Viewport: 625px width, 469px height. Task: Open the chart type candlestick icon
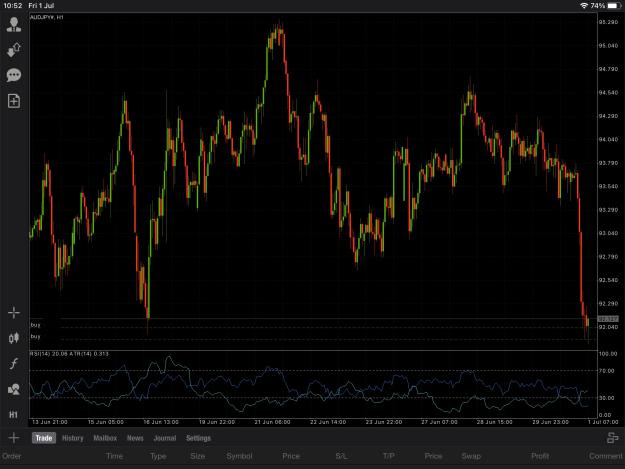coord(14,338)
